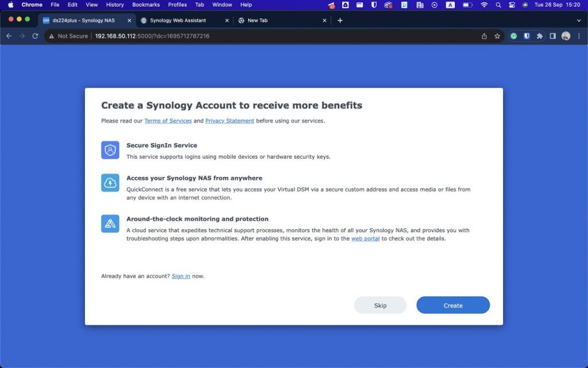
Task: Open Control Center in menu bar
Action: [512, 5]
